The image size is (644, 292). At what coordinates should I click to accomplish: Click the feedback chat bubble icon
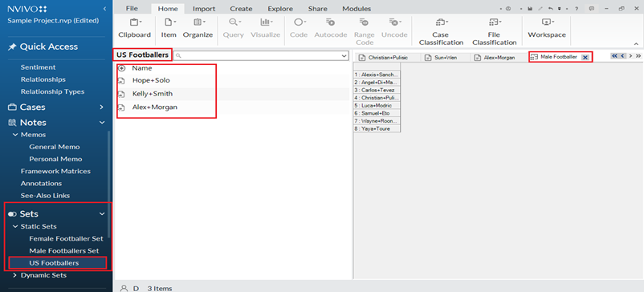[592, 9]
